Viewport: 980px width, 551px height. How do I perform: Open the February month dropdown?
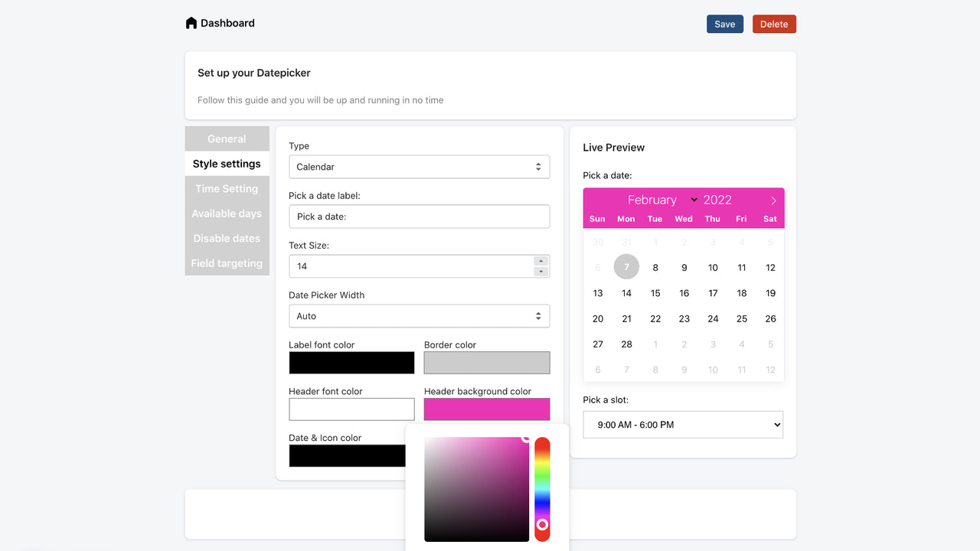[661, 200]
